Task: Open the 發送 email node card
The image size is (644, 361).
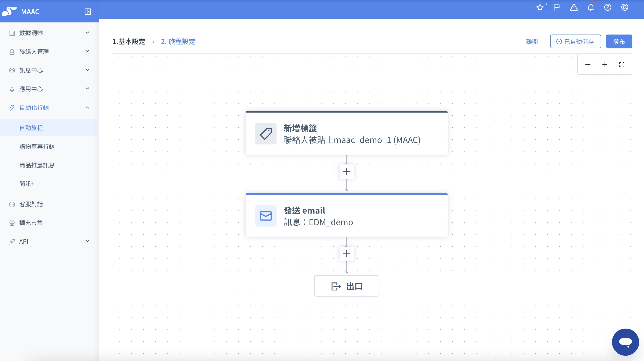Action: pyautogui.click(x=347, y=215)
